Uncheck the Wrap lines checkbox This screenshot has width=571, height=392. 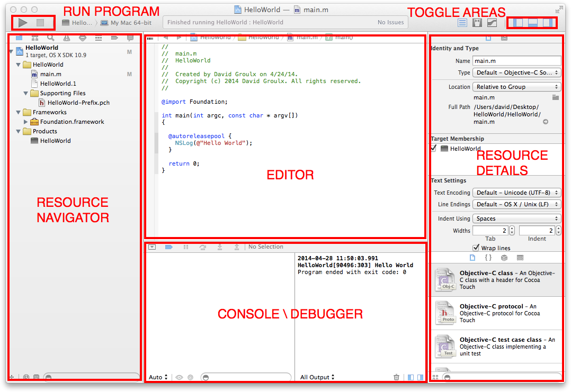coord(476,248)
